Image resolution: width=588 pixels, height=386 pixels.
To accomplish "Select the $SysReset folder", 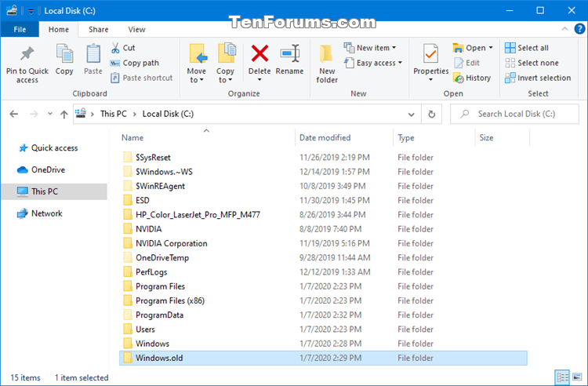I will coord(323,158).
